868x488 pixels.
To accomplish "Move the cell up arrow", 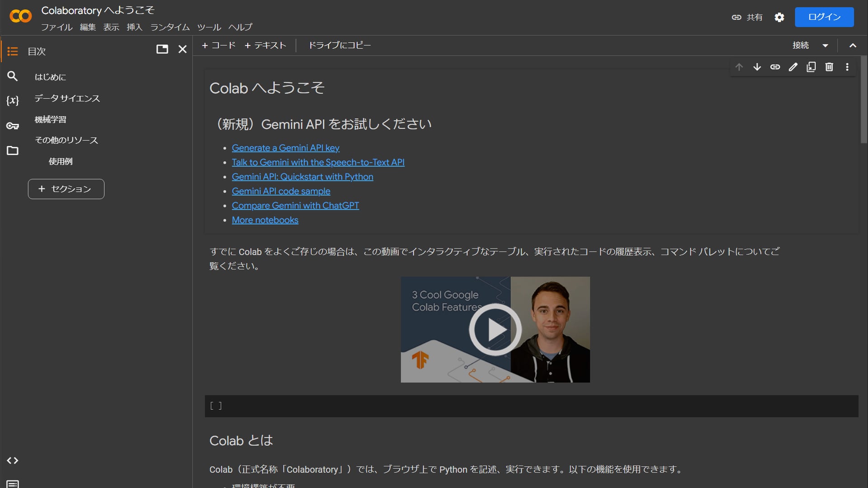I will [739, 67].
